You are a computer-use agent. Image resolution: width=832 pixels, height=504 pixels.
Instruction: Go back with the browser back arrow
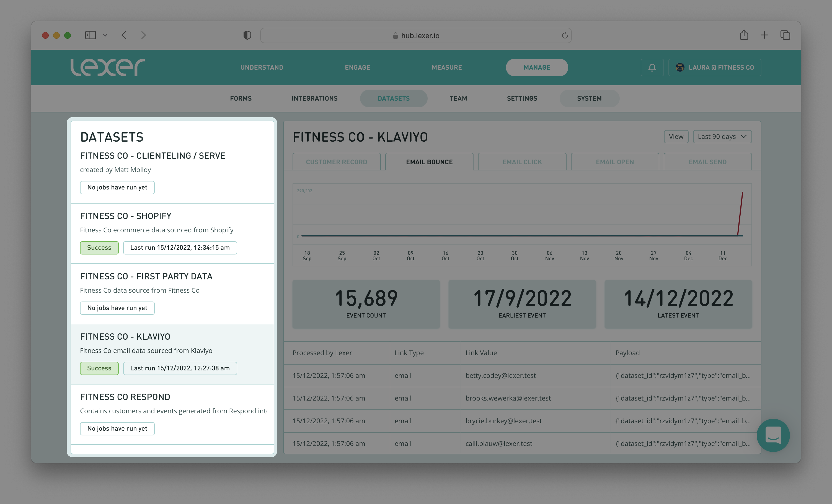124,35
